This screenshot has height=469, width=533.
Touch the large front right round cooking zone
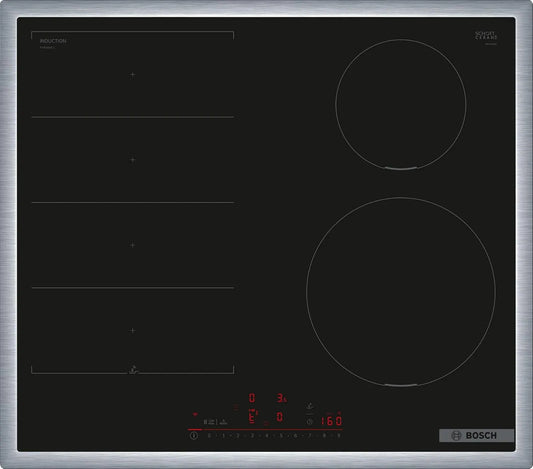(x=401, y=292)
